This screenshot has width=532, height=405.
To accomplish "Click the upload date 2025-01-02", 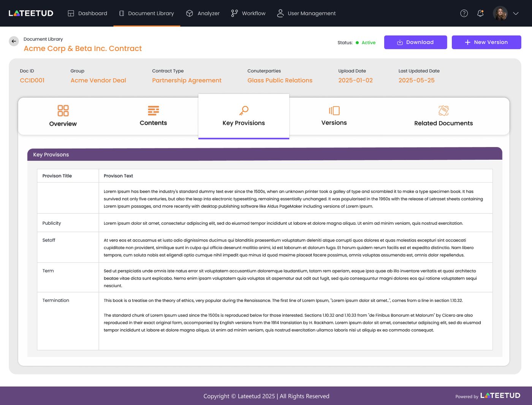I will pyautogui.click(x=355, y=80).
